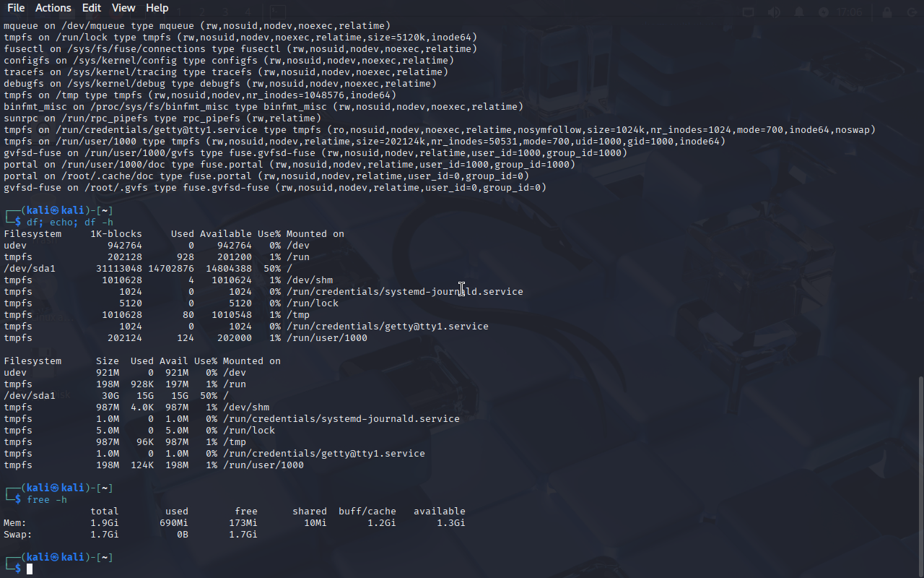Viewport: 924px width, 578px height.
Task: Click the 'free -h' command text
Action: tap(47, 499)
